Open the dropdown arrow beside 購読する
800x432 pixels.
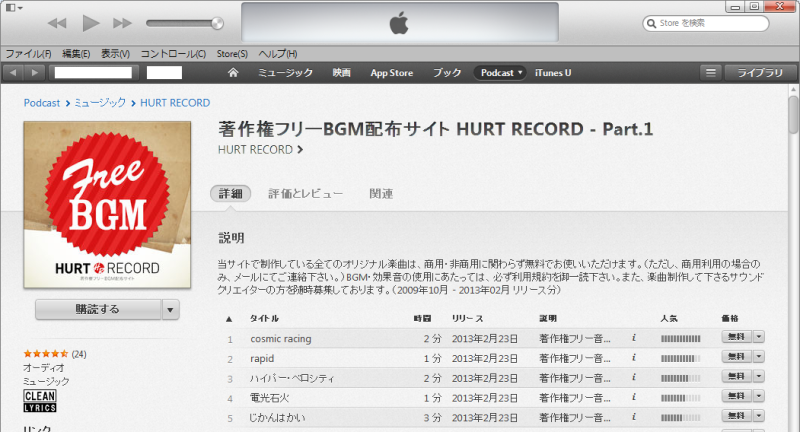pyautogui.click(x=170, y=309)
